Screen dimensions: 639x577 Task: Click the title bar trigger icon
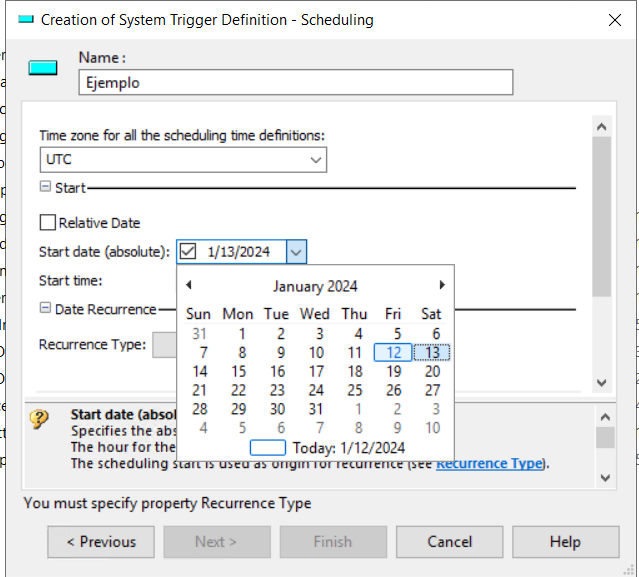(x=26, y=20)
